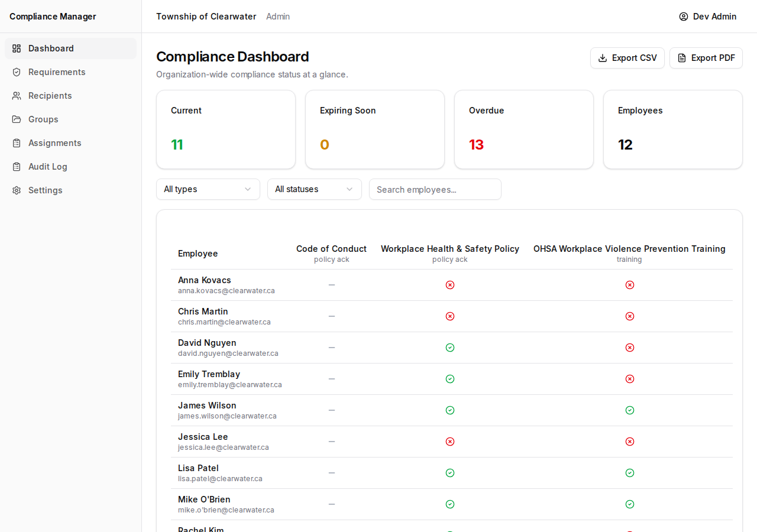This screenshot has height=532, width=757.
Task: Select employee name James Wilson
Action: click(207, 406)
